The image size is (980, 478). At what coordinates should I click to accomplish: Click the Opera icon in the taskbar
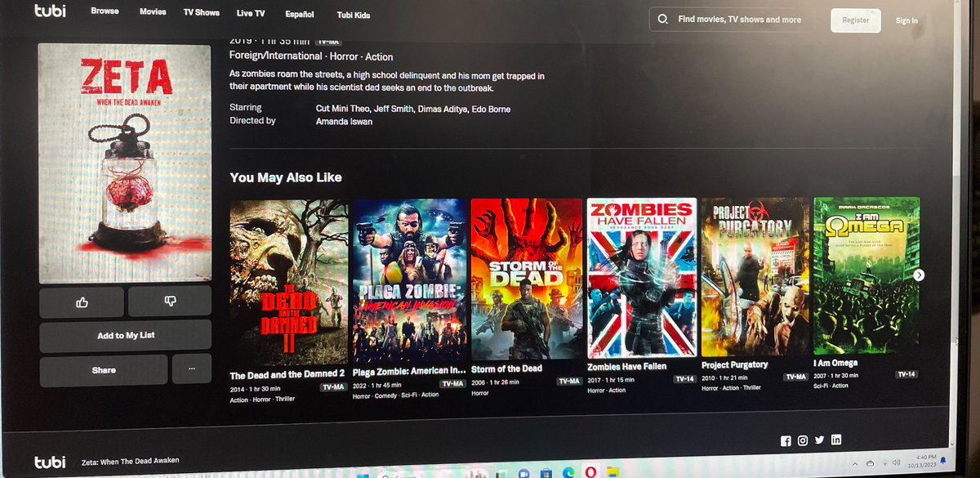click(x=590, y=472)
